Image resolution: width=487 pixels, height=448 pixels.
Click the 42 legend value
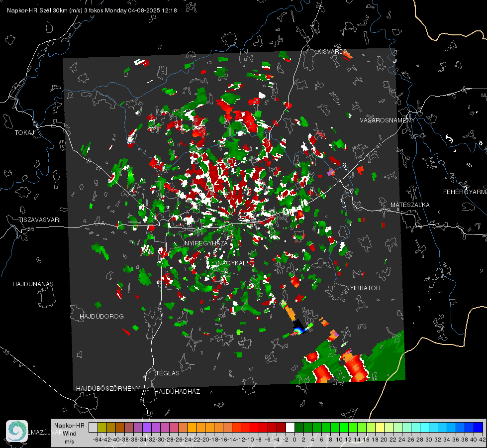(482, 440)
